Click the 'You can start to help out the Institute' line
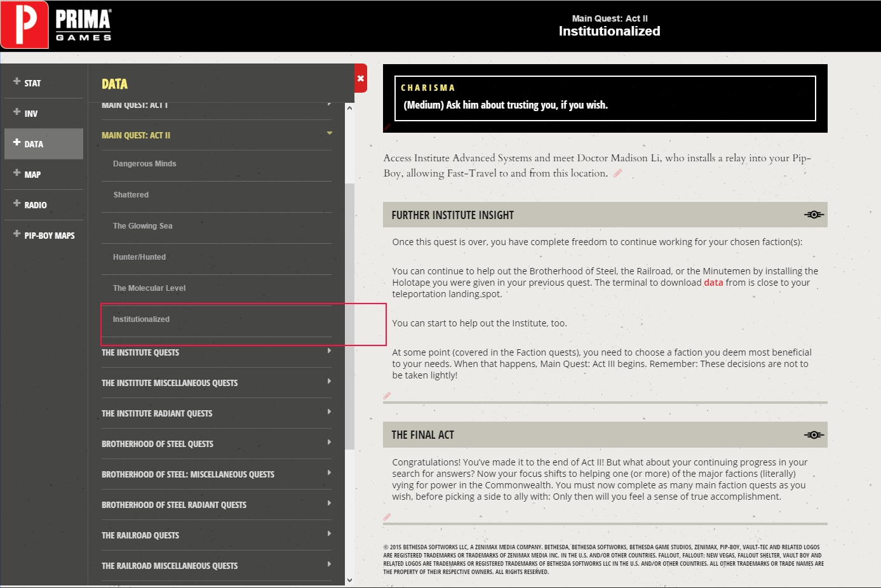881x588 pixels. tap(480, 323)
